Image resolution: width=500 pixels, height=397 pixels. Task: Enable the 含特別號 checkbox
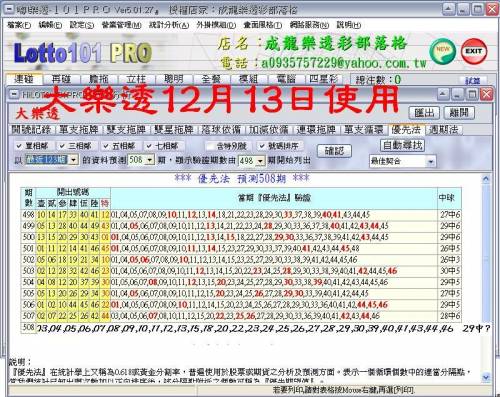tap(210, 146)
